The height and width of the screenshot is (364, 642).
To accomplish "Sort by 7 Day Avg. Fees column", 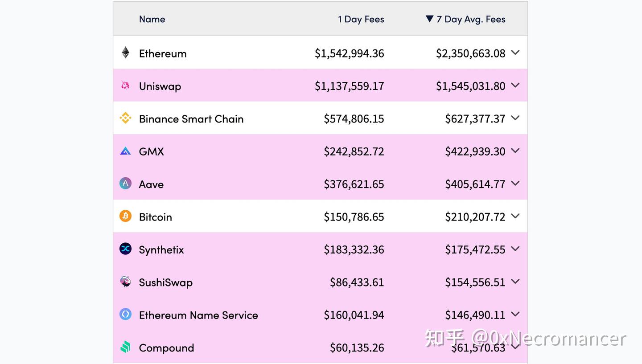I will [470, 19].
